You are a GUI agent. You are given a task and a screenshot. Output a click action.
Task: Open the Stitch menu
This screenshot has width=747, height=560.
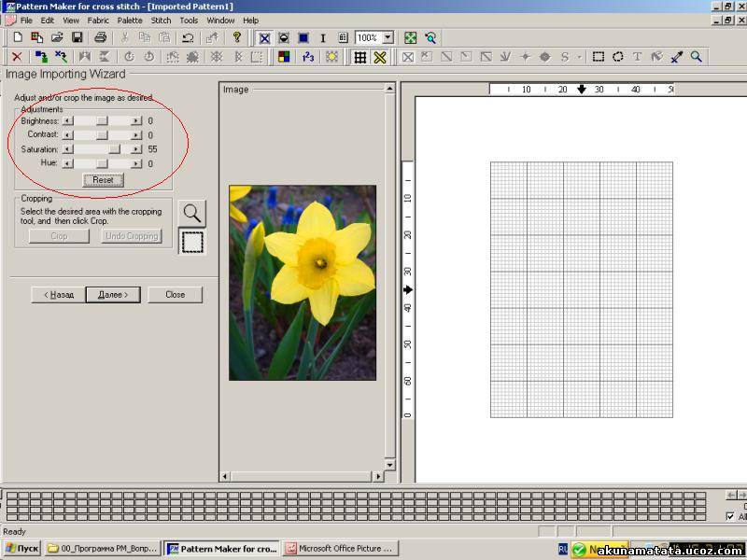pyautogui.click(x=161, y=21)
